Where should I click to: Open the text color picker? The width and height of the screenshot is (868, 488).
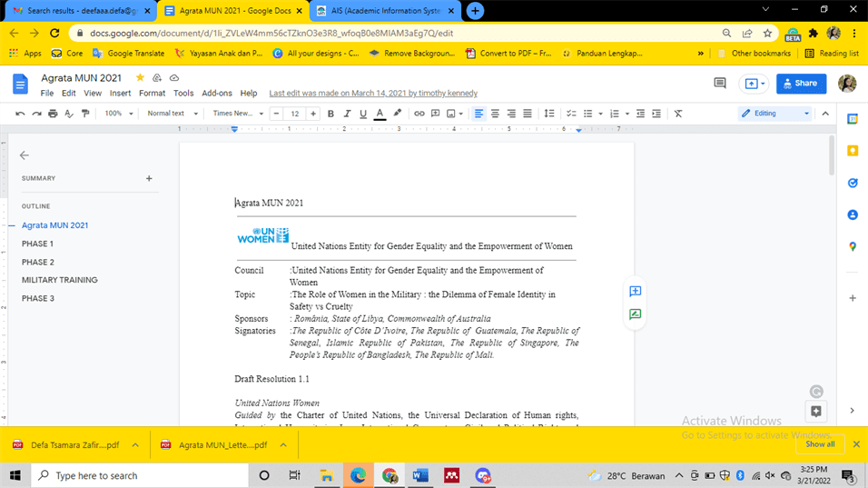pyautogui.click(x=380, y=114)
